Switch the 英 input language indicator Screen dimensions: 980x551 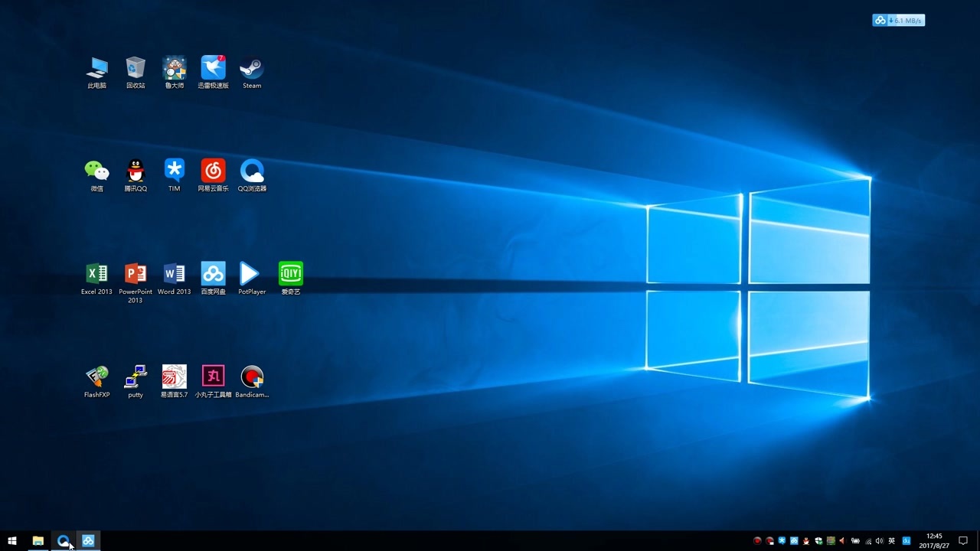click(892, 541)
